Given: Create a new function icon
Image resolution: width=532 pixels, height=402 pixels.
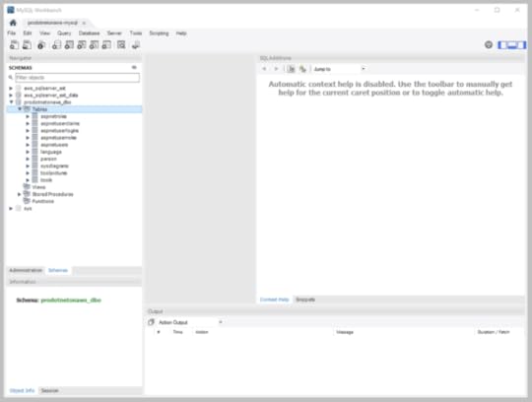Looking at the screenshot, I should pyautogui.click(x=106, y=44).
